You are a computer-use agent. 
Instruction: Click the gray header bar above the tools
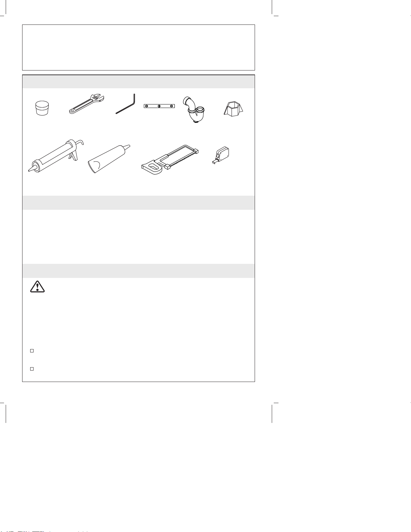pos(139,82)
